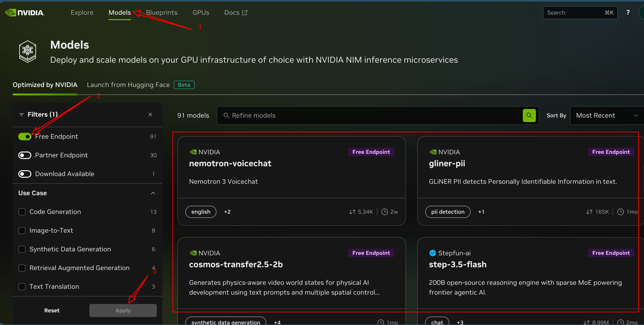The image size is (644, 325).
Task: Click usage arrows icon on step-3.5-flash card
Action: point(586,322)
